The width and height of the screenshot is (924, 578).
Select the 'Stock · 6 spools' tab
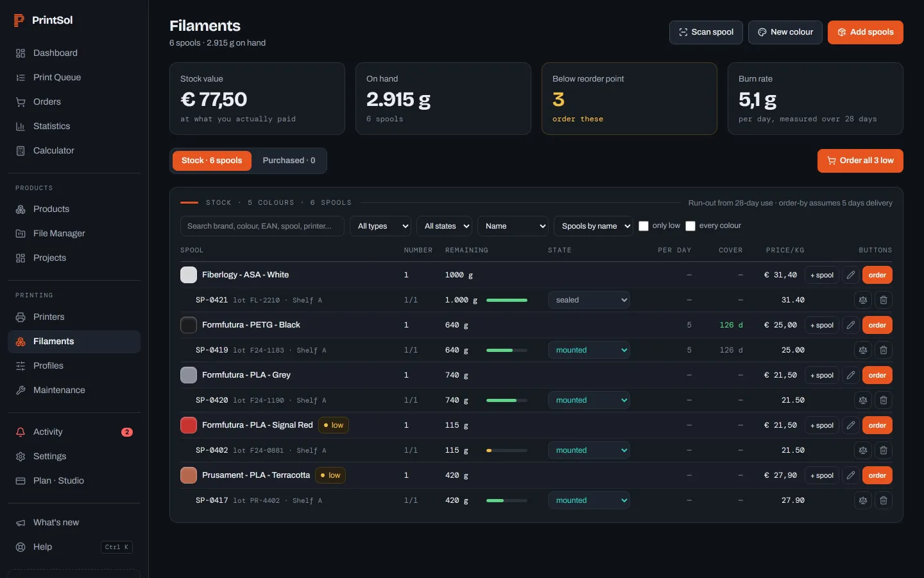coord(212,161)
